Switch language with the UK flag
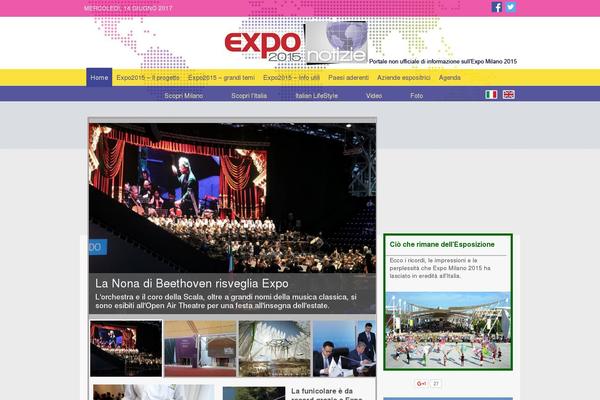The image size is (600, 400). [509, 95]
